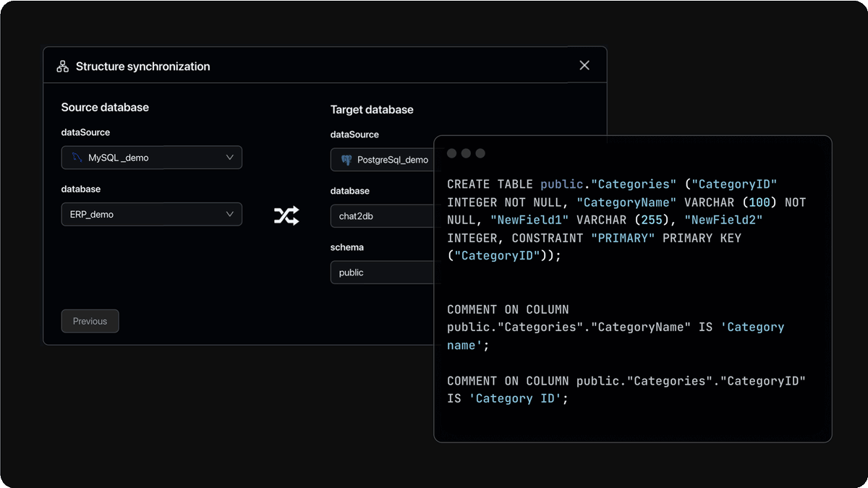Click the "PRIMARY" constraint name in code
Screen dimensions: 868x488
[x=623, y=238]
